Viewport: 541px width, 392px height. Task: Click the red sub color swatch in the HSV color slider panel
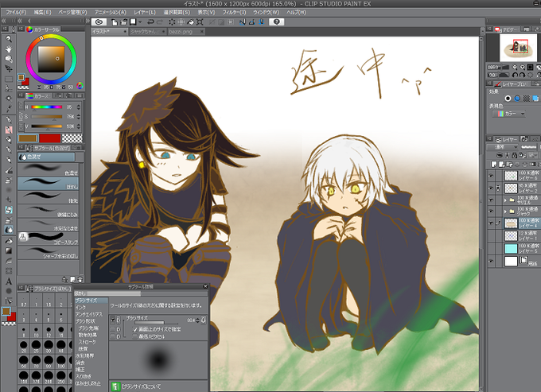[50, 138]
